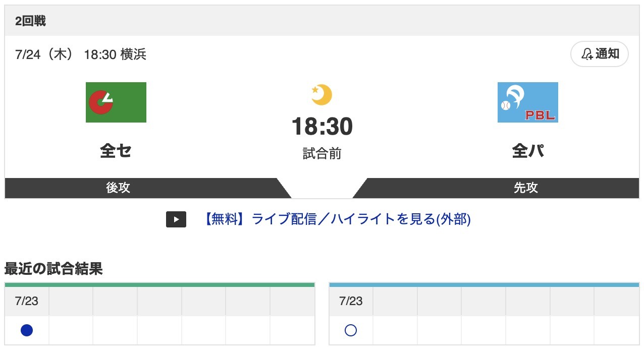Click the video play icon beside the live stream link

tap(176, 219)
